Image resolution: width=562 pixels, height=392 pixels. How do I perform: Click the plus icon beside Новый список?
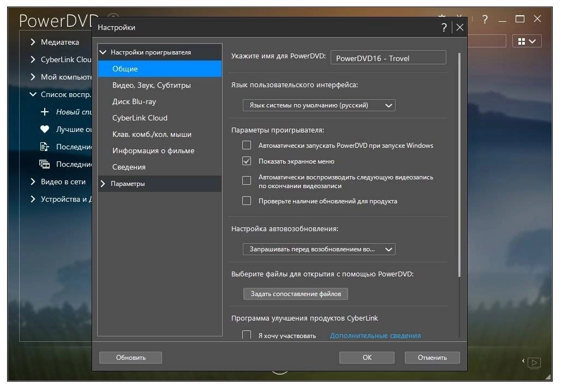(44, 112)
